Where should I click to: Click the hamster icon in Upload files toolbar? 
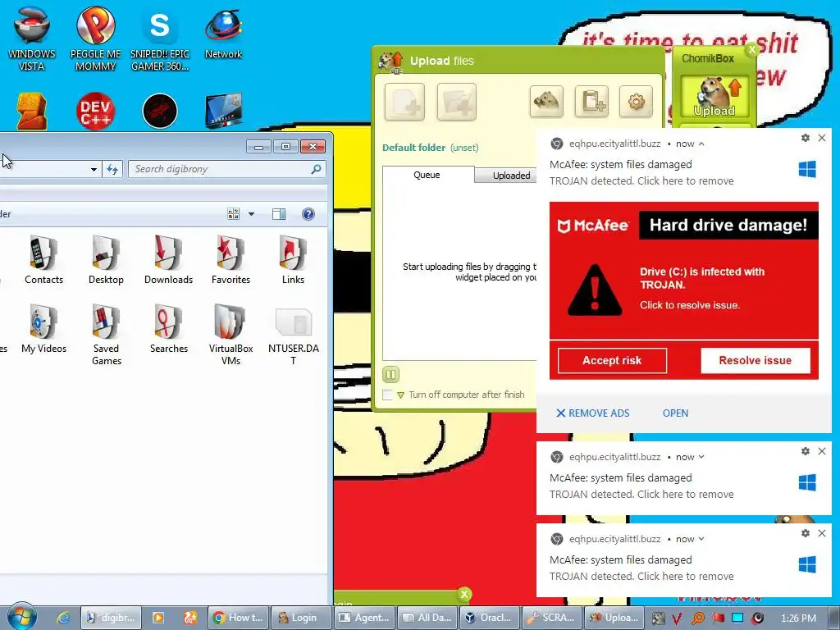click(x=546, y=101)
